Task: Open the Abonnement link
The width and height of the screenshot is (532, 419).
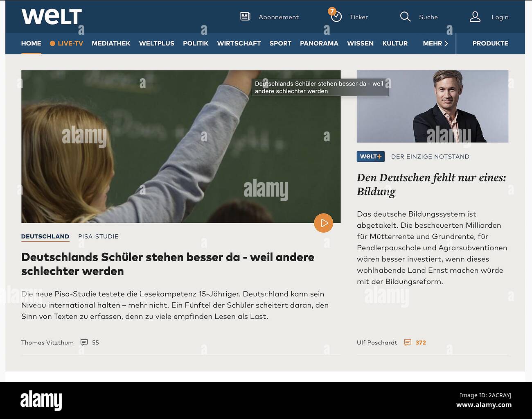Action: pyautogui.click(x=279, y=17)
